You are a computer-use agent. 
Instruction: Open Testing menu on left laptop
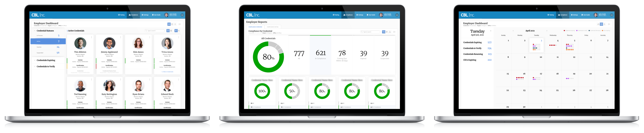(121, 15)
